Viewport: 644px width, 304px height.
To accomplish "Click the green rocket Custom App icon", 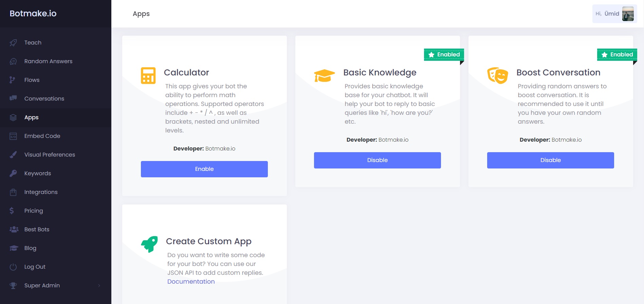I will (149, 244).
